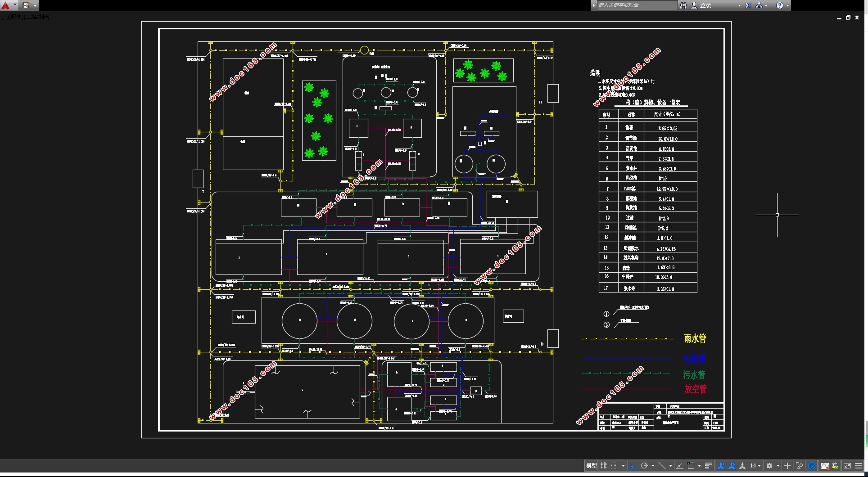Open the sign-in account dropdown arrow
The image size is (868, 477).
click(x=739, y=5)
